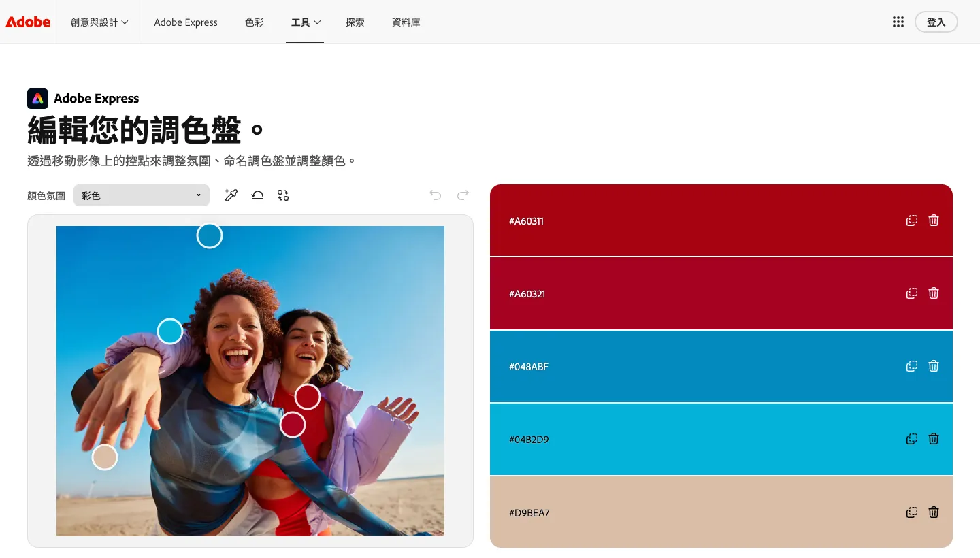Delete the #A60311 color with its trash icon
The image size is (980, 558).
click(x=934, y=220)
